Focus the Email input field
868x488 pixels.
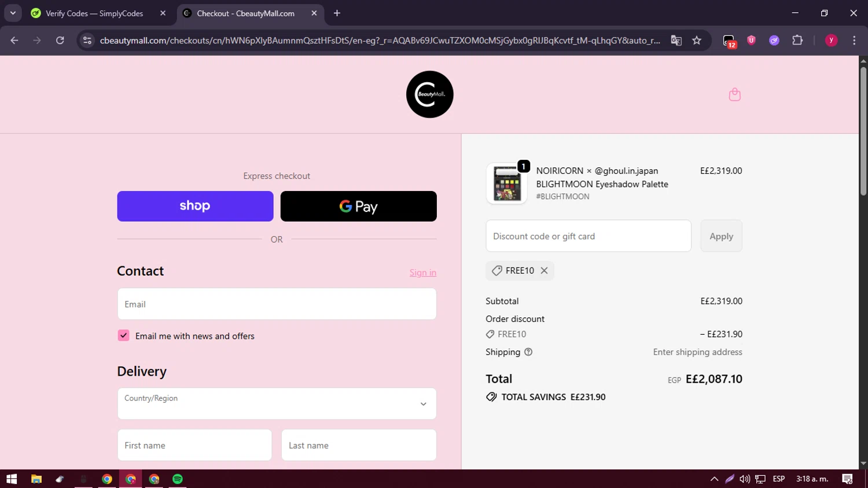(x=277, y=304)
